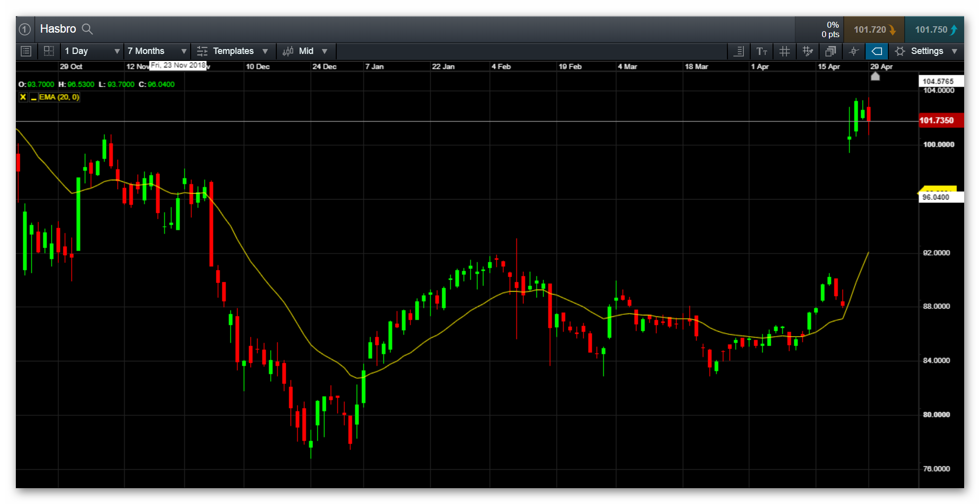Remove EMA indicator with the X
This screenshot has width=980, height=504.
(x=23, y=97)
